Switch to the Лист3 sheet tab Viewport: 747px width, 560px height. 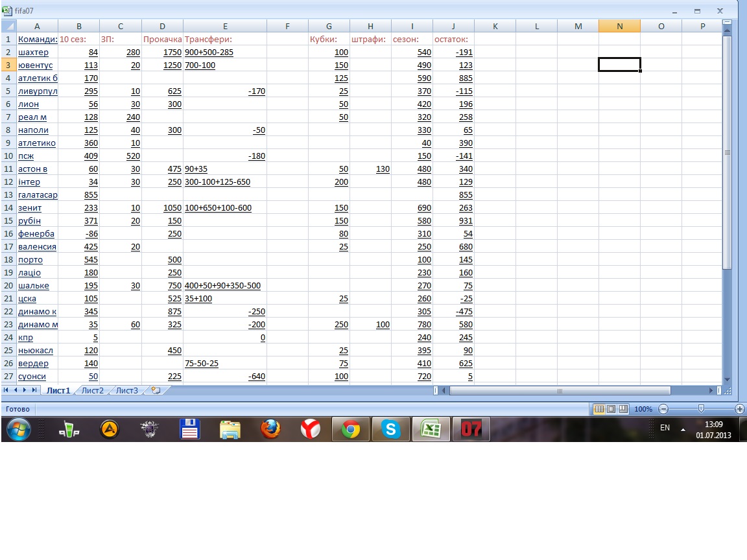point(127,390)
